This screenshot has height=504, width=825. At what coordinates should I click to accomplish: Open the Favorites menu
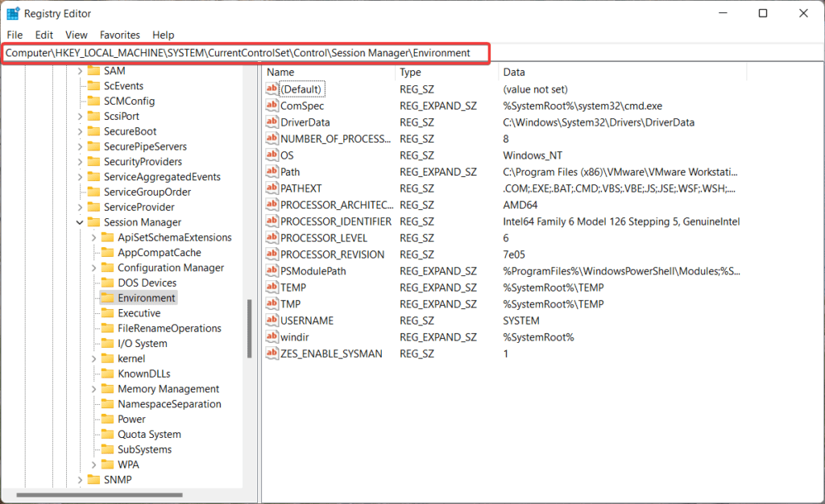point(119,35)
